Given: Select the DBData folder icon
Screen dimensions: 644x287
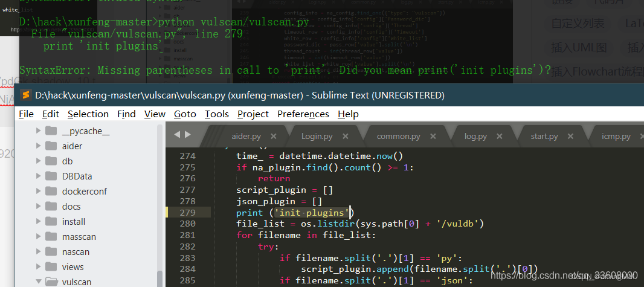Looking at the screenshot, I should pyautogui.click(x=51, y=176).
